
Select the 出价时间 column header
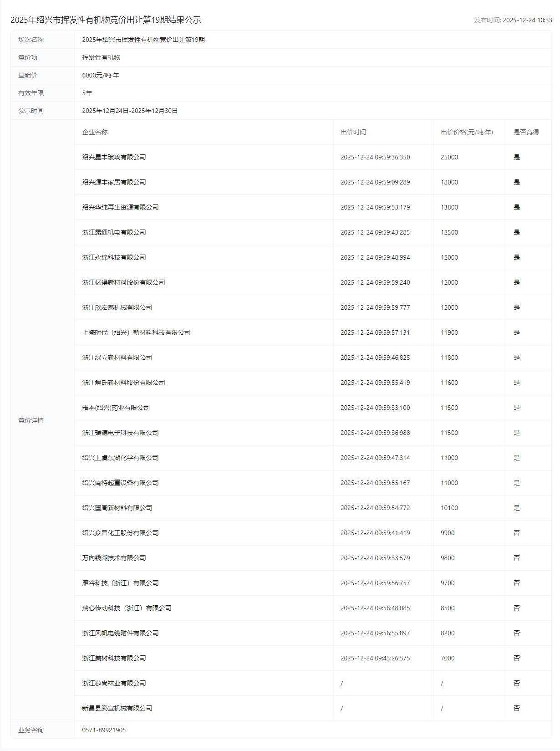click(353, 132)
